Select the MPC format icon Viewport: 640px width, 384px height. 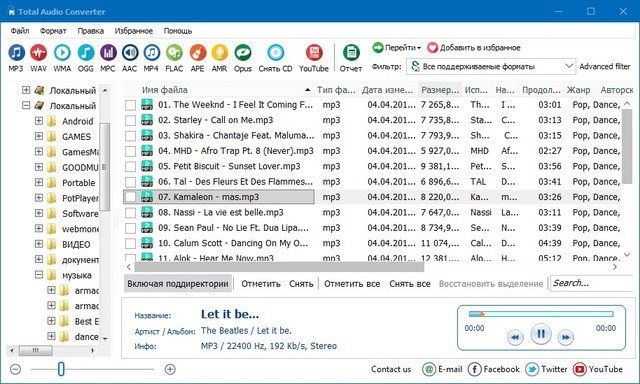(x=108, y=53)
